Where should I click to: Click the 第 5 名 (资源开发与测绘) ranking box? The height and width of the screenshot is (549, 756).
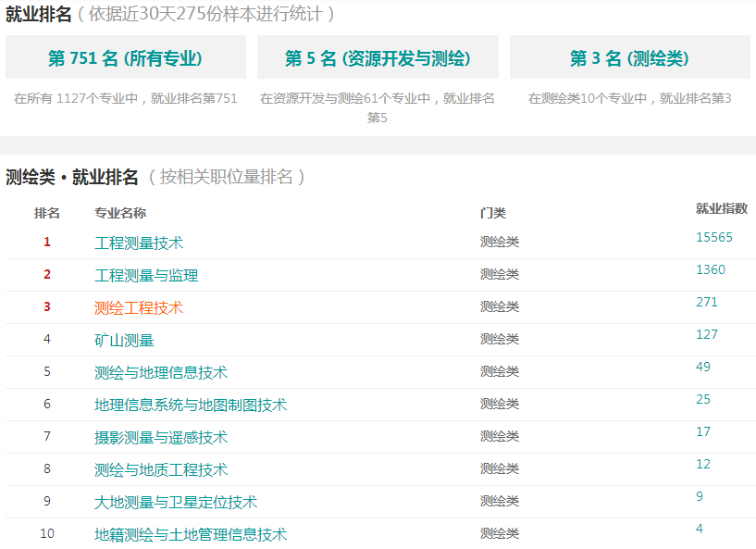tap(378, 56)
